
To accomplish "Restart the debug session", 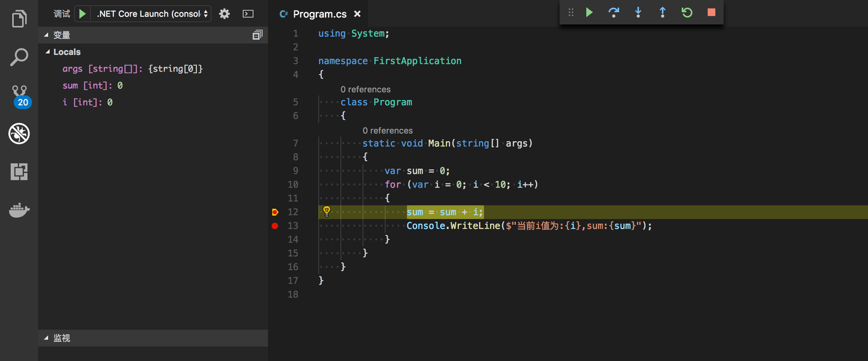I will pos(687,13).
